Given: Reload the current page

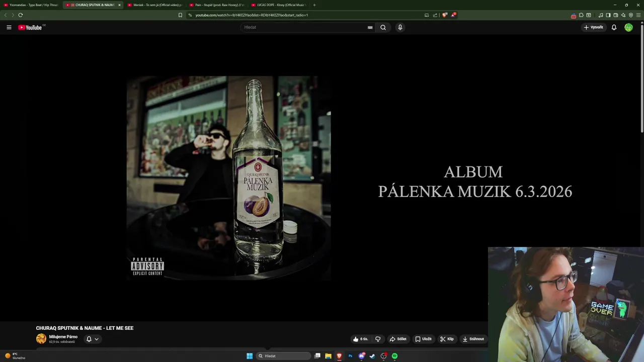Looking at the screenshot, I should click(21, 15).
